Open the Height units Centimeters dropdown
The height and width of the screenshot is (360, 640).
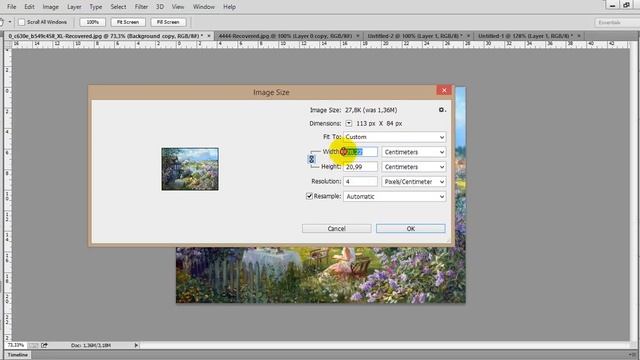[414, 167]
